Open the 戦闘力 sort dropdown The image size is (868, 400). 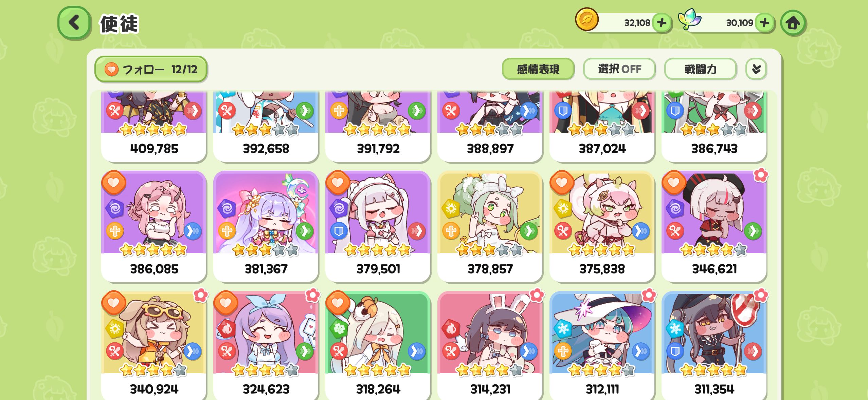(x=701, y=69)
